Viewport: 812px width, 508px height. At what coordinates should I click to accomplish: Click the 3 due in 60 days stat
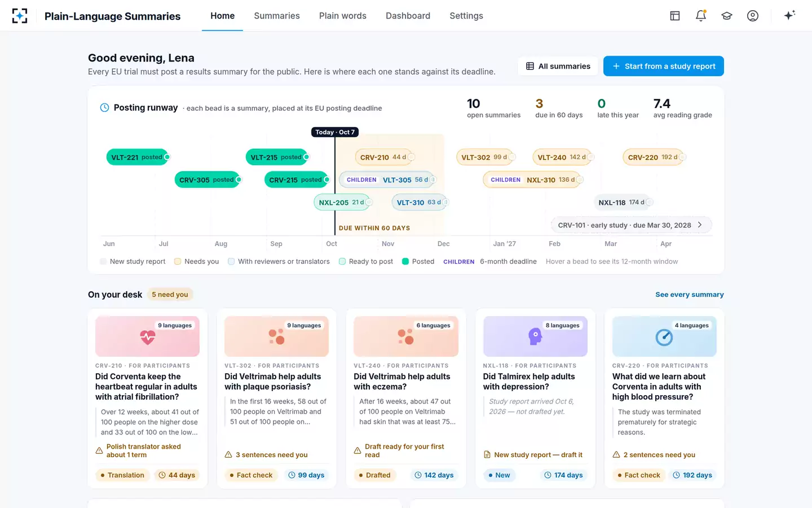[559, 108]
